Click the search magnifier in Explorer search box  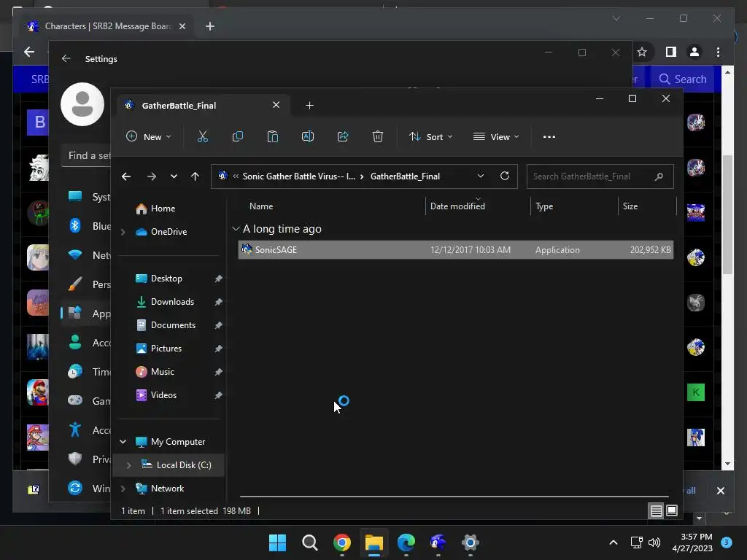[x=659, y=176]
